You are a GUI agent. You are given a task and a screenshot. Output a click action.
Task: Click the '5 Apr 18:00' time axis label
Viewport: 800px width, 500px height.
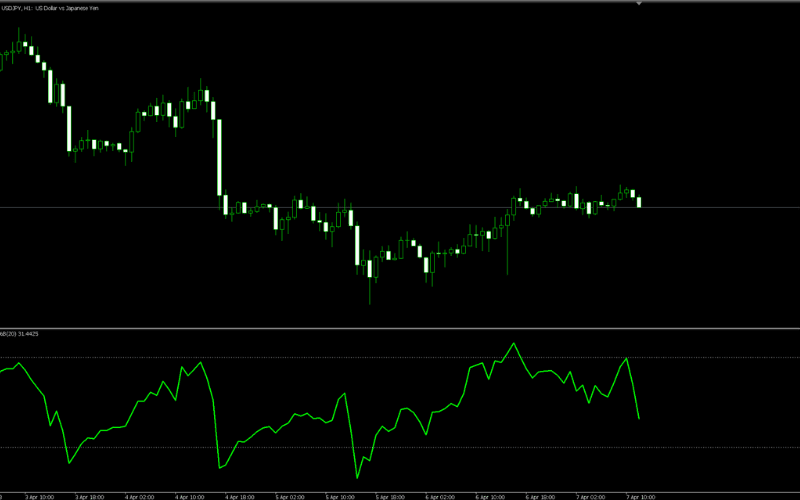click(388, 495)
